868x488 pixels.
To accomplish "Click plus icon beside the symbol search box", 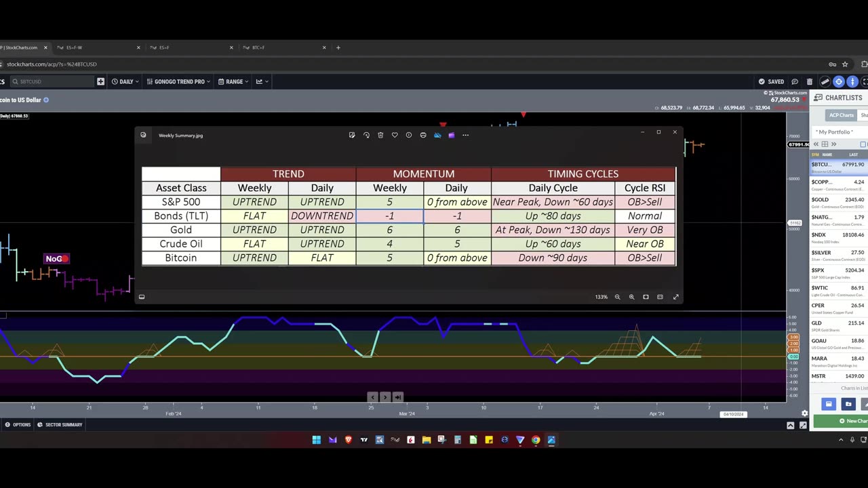I will [x=100, y=81].
